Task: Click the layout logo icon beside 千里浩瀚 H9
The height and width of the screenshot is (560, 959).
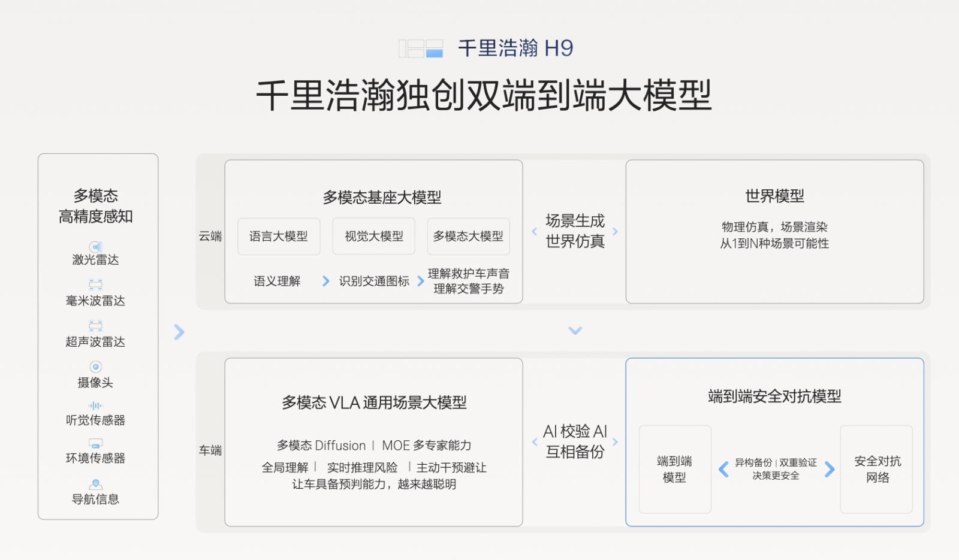Action: tap(421, 49)
